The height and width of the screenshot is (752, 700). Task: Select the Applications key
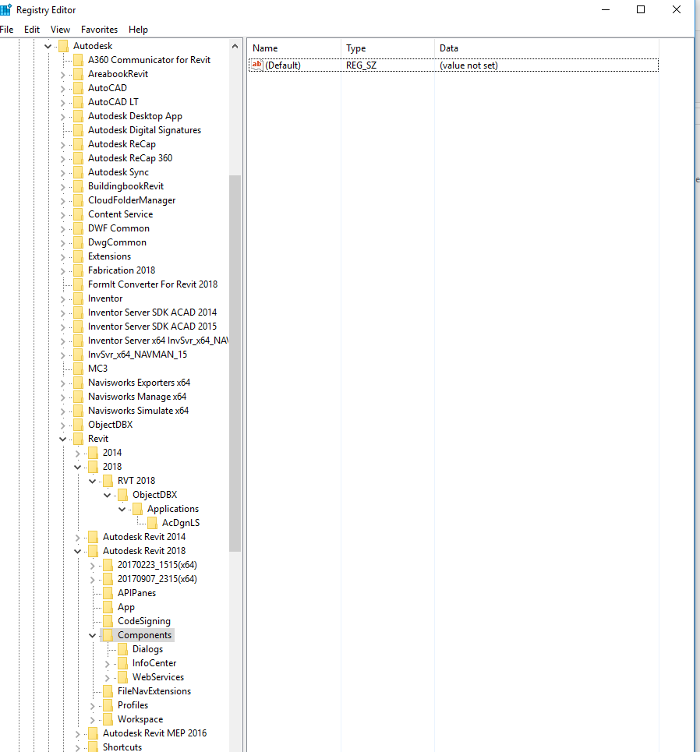point(173,510)
